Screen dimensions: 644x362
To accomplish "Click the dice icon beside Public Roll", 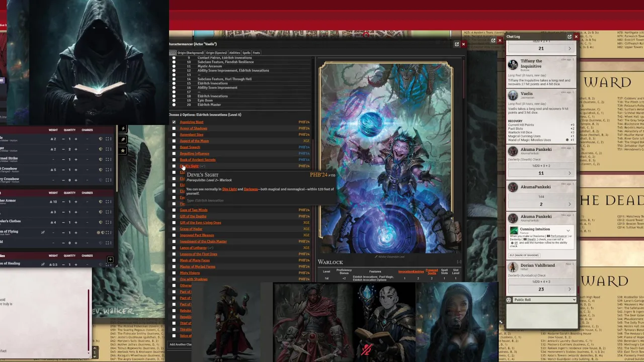I will pos(509,300).
